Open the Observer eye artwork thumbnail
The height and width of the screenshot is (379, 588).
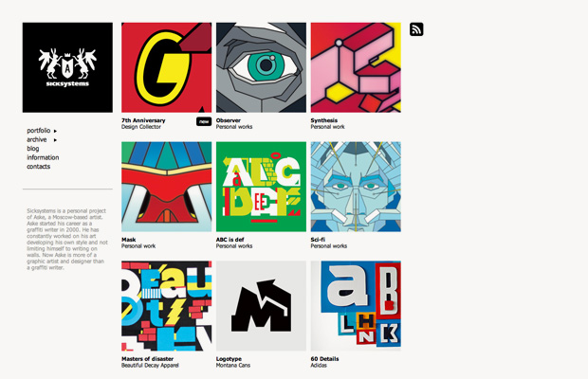[261, 67]
